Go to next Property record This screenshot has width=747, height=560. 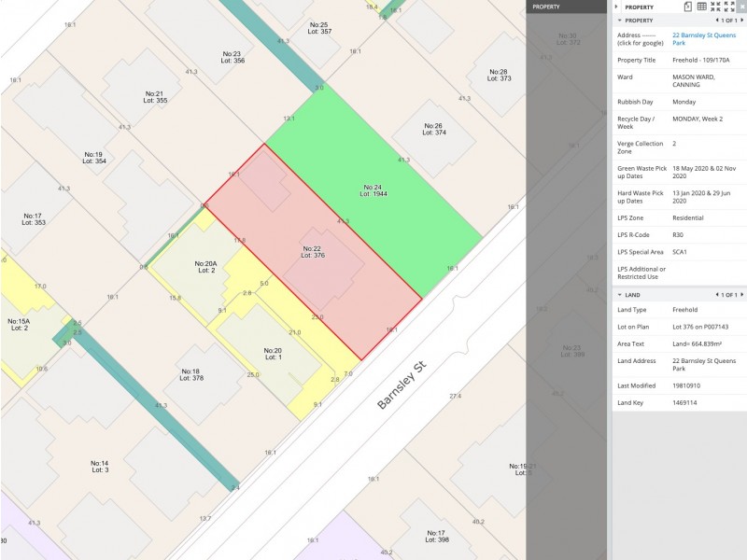point(741,20)
